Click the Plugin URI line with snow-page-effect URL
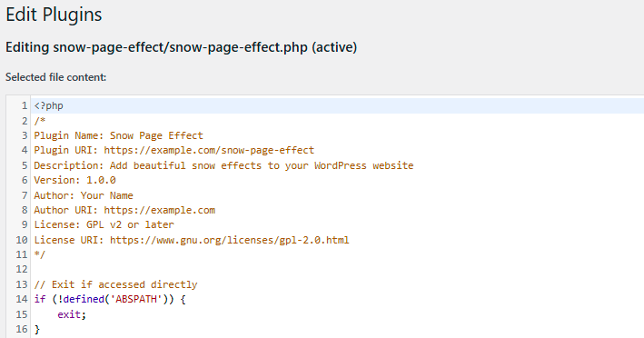Image resolution: width=644 pixels, height=338 pixels. coord(173,150)
